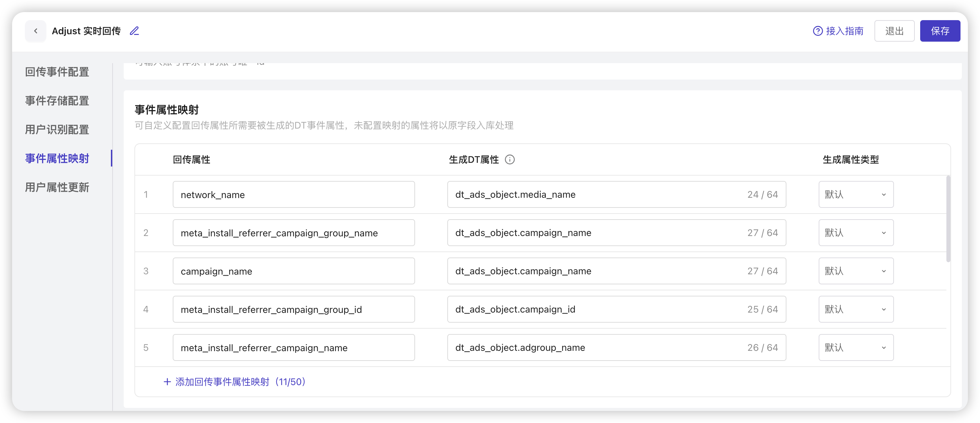Screen dimensions: 980x423
Task: Open the 默认 type dropdown for network_name row
Action: pyautogui.click(x=856, y=194)
